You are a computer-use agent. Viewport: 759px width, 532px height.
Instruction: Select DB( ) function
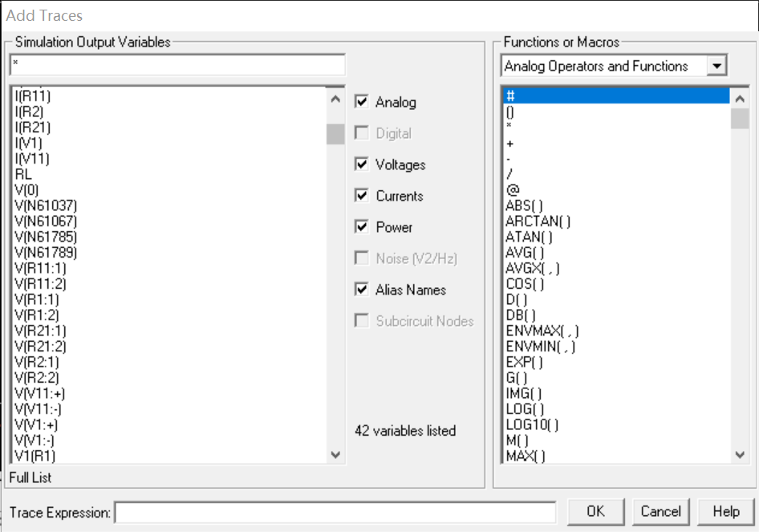[x=521, y=315]
